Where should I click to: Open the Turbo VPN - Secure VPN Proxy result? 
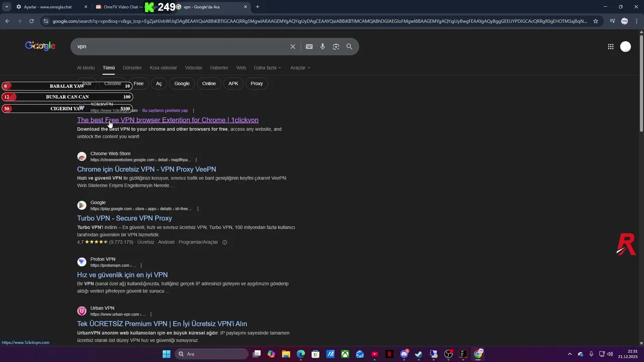point(124,218)
